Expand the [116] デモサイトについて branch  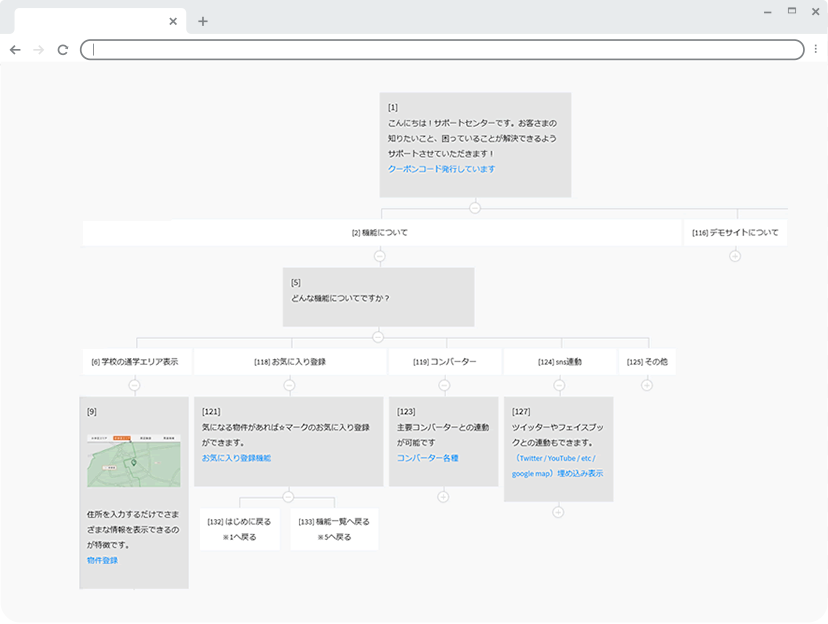pos(735,256)
